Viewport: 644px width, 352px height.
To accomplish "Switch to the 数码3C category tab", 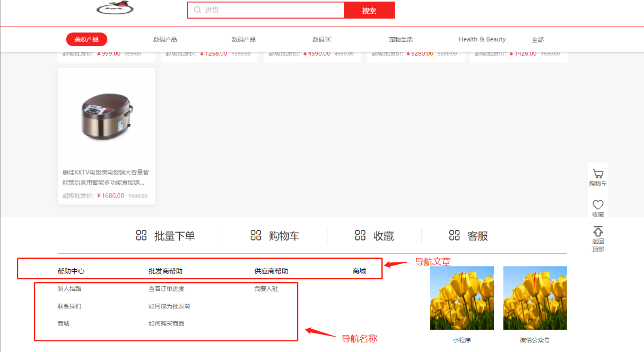I will pyautogui.click(x=322, y=40).
